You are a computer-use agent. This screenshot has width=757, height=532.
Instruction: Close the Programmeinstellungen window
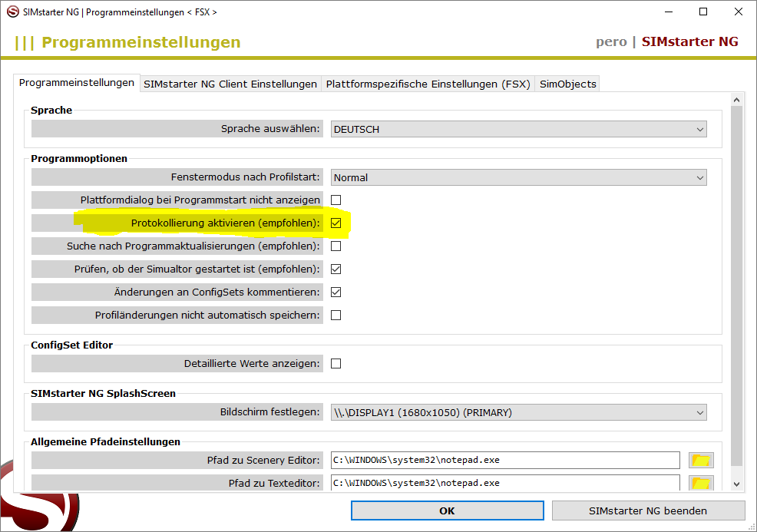738,12
